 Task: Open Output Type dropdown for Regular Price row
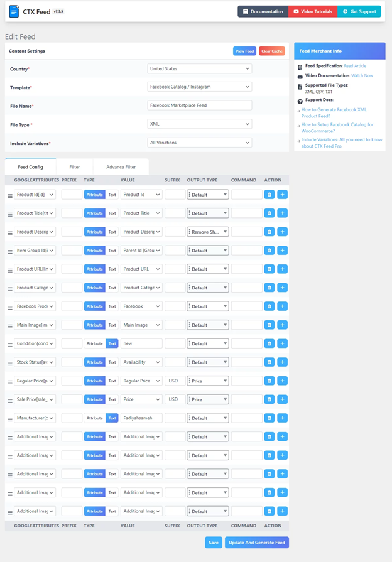[x=208, y=381]
